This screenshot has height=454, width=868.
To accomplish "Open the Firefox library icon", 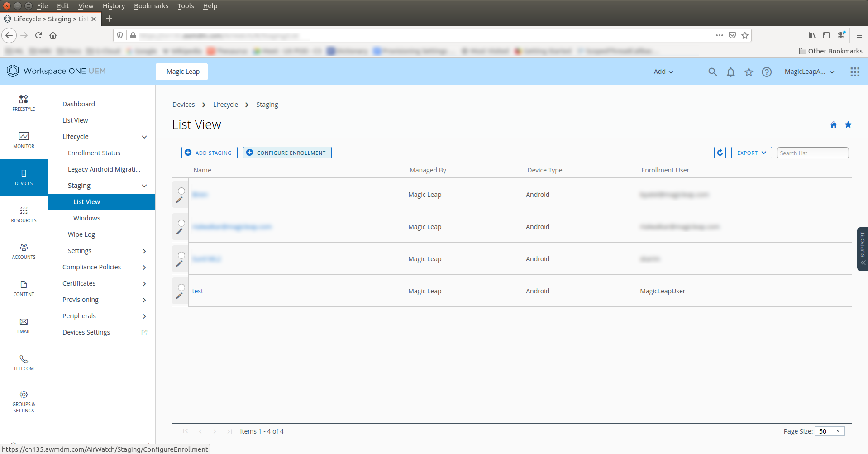I will click(x=812, y=35).
